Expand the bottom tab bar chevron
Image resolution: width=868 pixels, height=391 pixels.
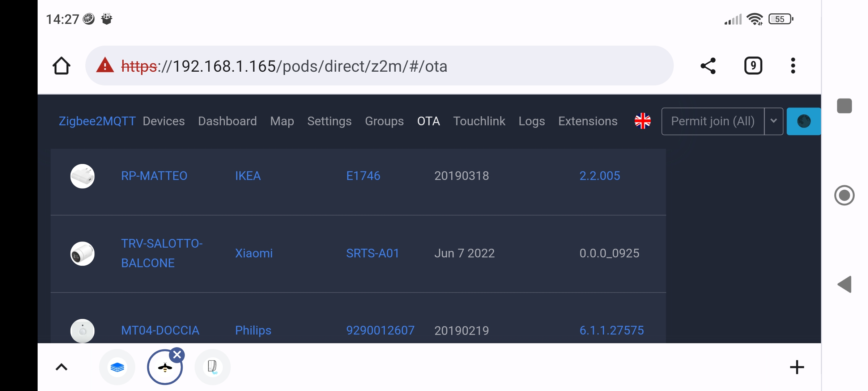(x=61, y=367)
